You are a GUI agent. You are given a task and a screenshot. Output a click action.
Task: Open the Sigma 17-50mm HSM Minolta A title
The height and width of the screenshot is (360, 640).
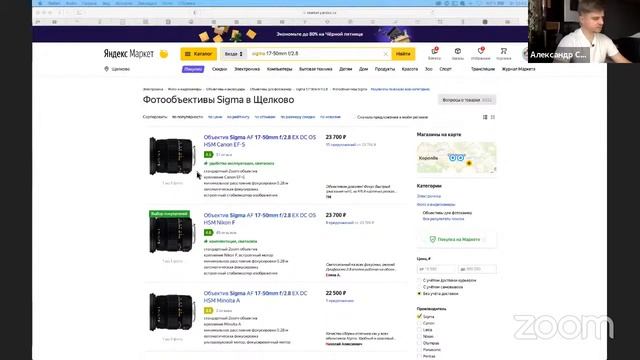coord(255,297)
